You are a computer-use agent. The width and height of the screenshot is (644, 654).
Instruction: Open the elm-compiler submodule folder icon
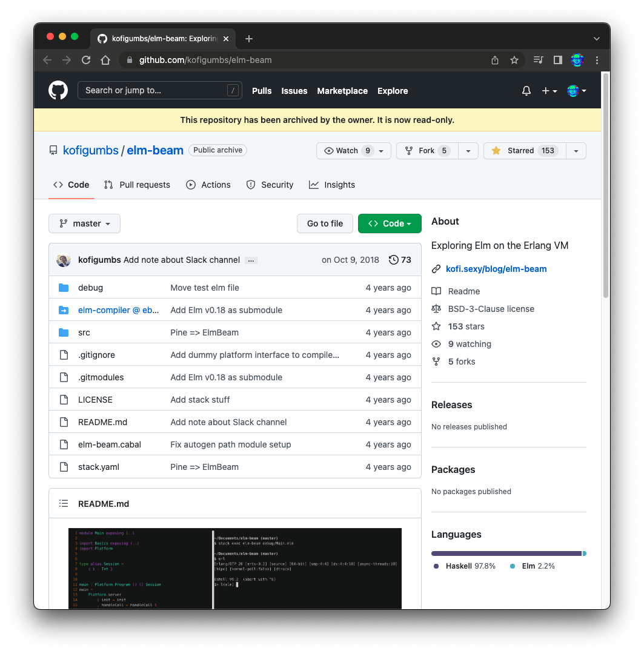coord(64,310)
